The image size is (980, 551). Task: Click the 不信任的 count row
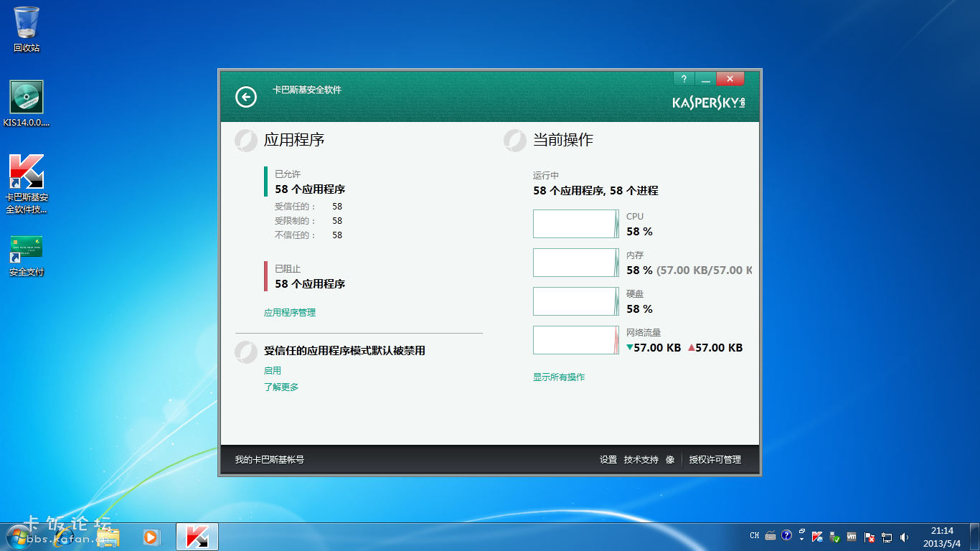tap(308, 235)
